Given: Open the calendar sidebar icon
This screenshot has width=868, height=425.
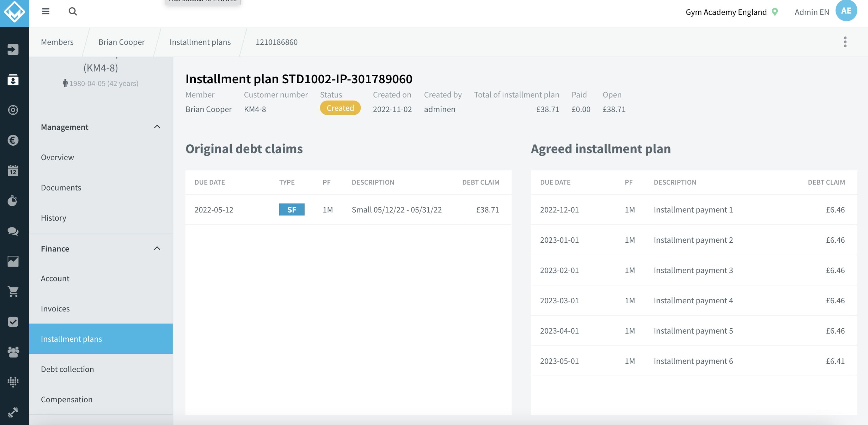Looking at the screenshot, I should [x=13, y=170].
